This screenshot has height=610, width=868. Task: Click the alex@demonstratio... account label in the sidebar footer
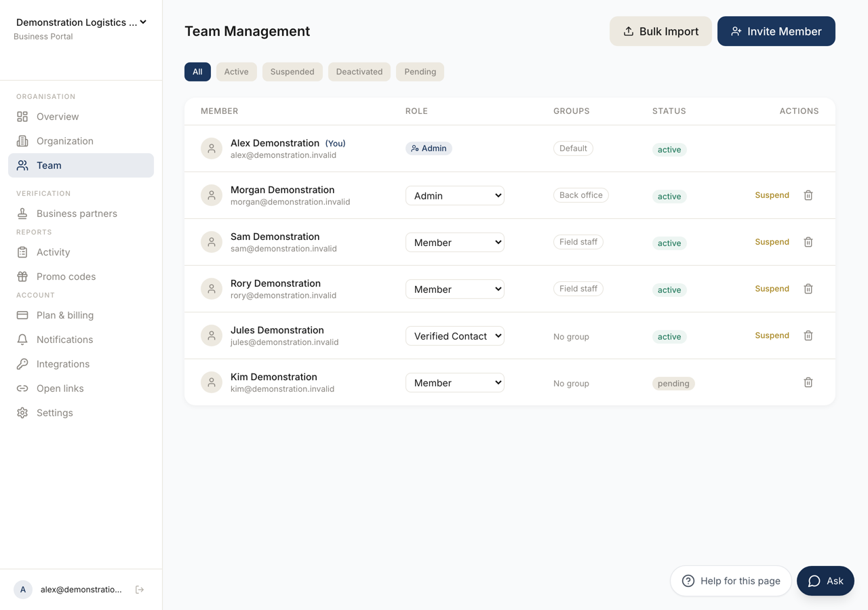(x=81, y=590)
